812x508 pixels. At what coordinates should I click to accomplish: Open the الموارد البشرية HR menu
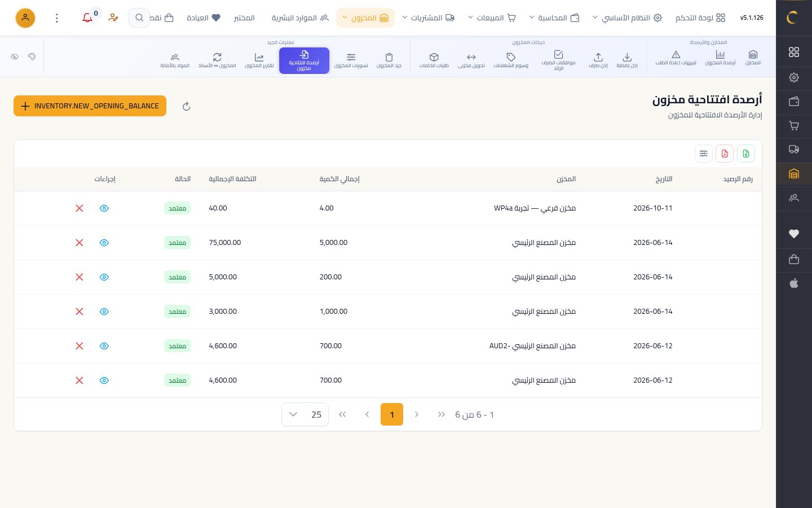coord(300,18)
